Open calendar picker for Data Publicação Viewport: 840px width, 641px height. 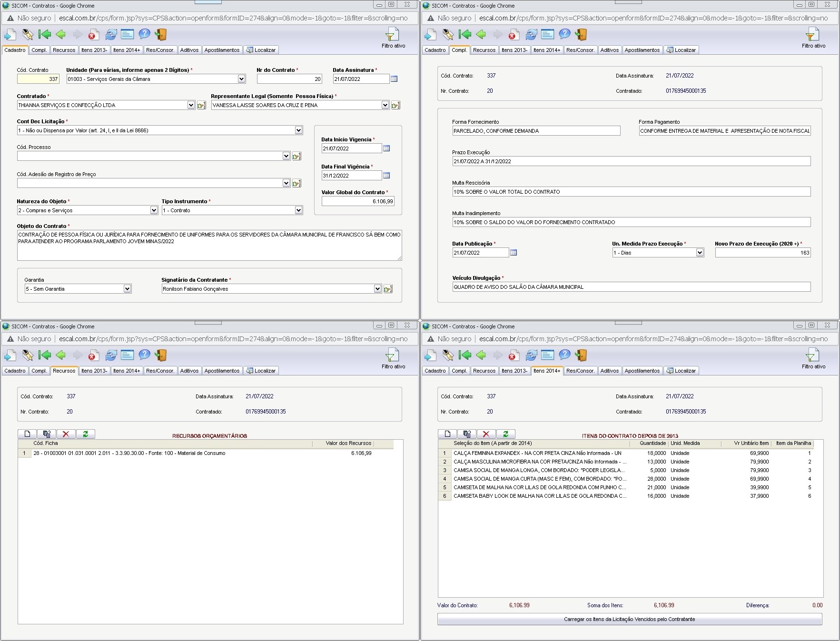click(514, 253)
